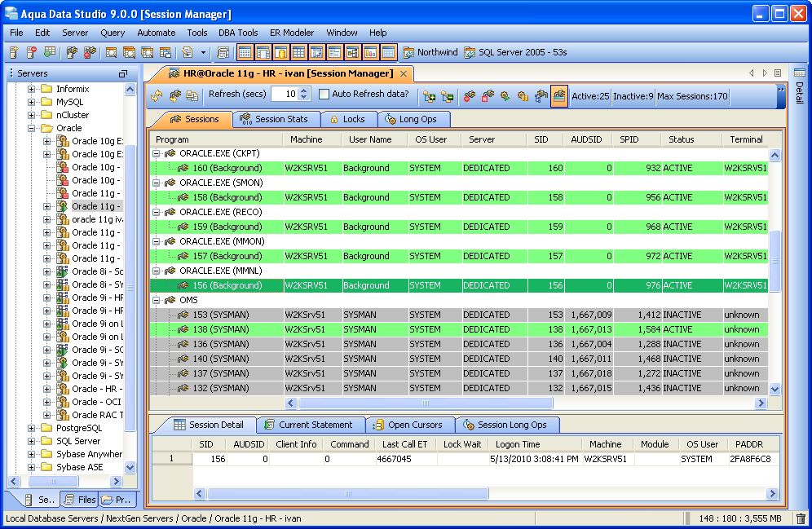This screenshot has height=529, width=812.
Task: Click the green-dot table icon in main toolbar
Action: [50, 52]
